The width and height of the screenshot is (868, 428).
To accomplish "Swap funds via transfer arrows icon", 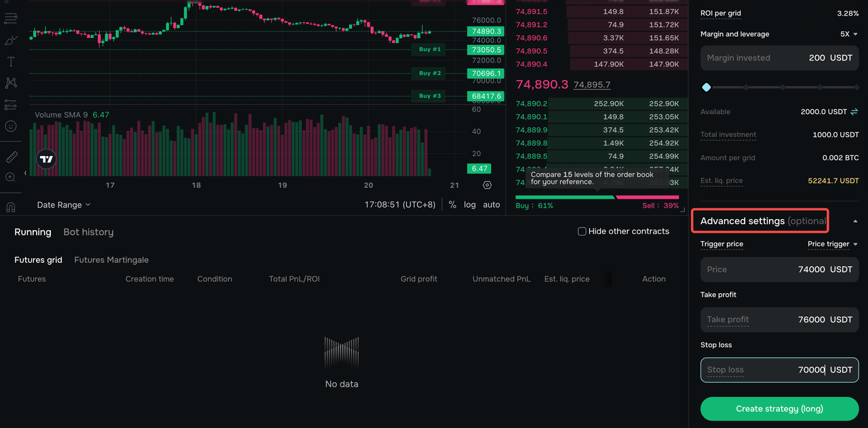I will (854, 111).
